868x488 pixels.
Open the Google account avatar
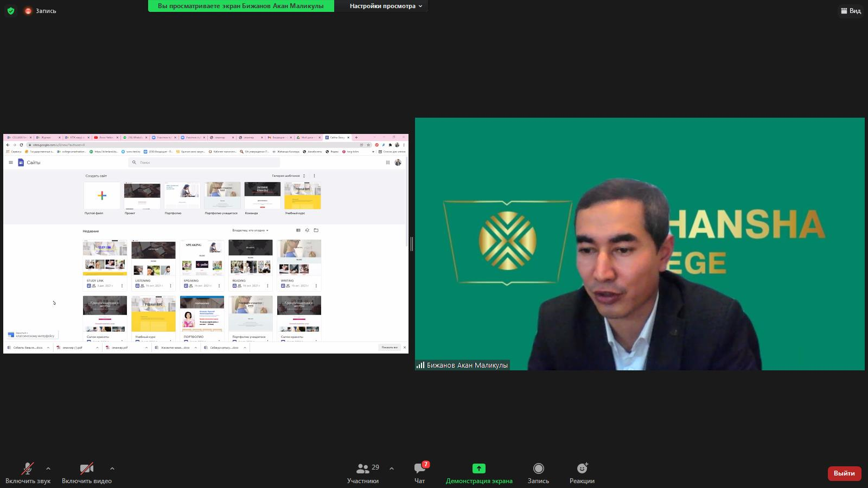click(x=398, y=162)
